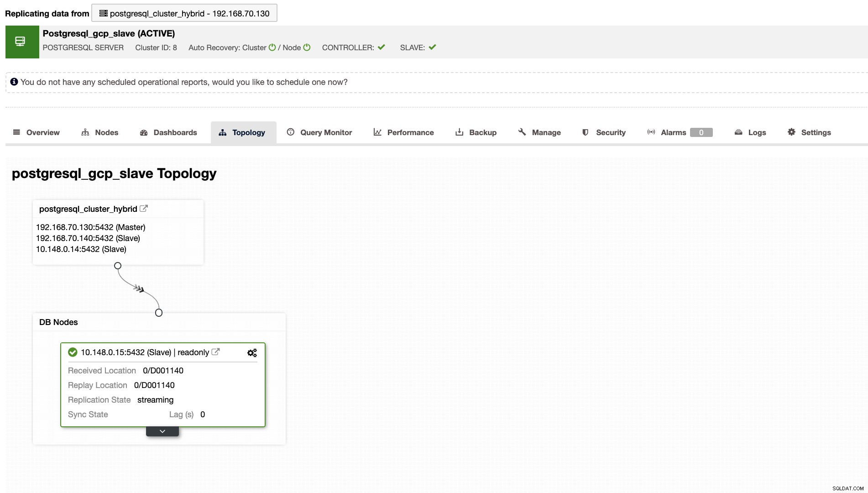
Task: Click connector circle below postgresql_cluster_hybrid box
Action: [118, 266]
